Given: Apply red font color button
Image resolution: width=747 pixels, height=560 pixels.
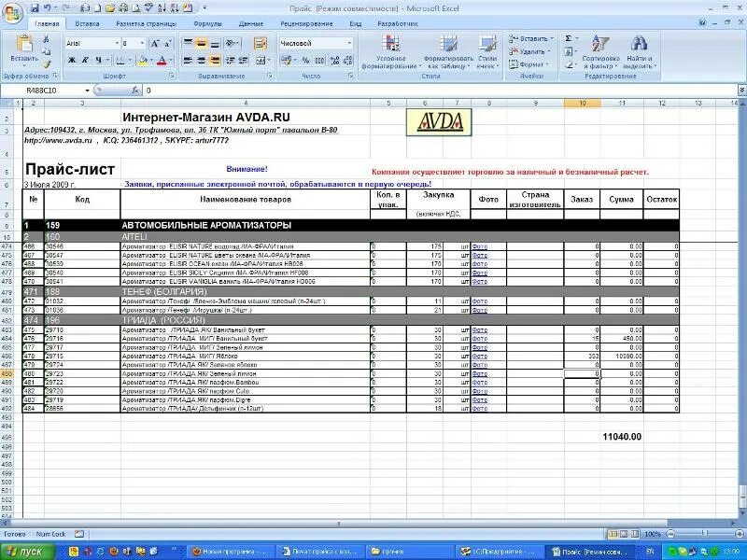Looking at the screenshot, I should [162, 61].
